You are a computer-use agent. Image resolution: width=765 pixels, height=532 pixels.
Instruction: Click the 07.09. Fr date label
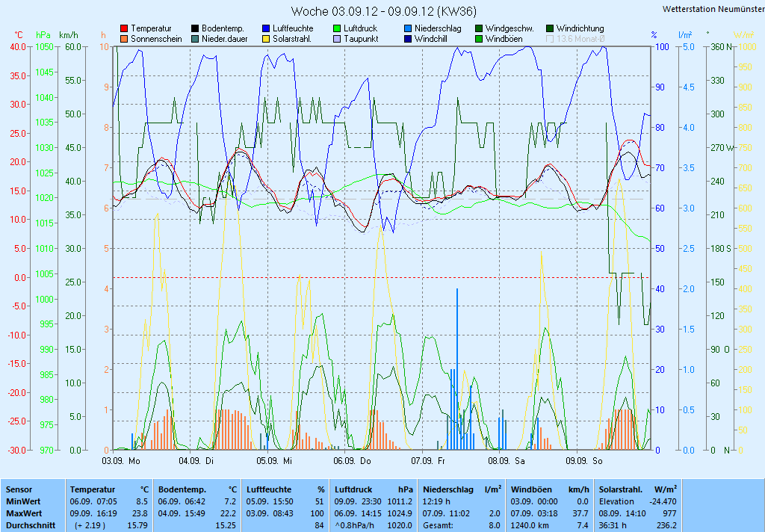(428, 461)
